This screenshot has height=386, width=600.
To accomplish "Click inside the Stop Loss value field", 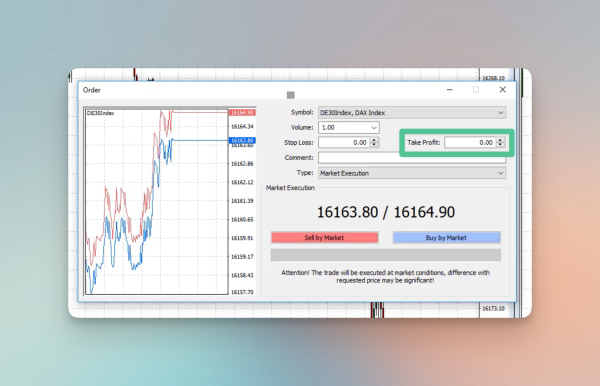I will (x=344, y=142).
